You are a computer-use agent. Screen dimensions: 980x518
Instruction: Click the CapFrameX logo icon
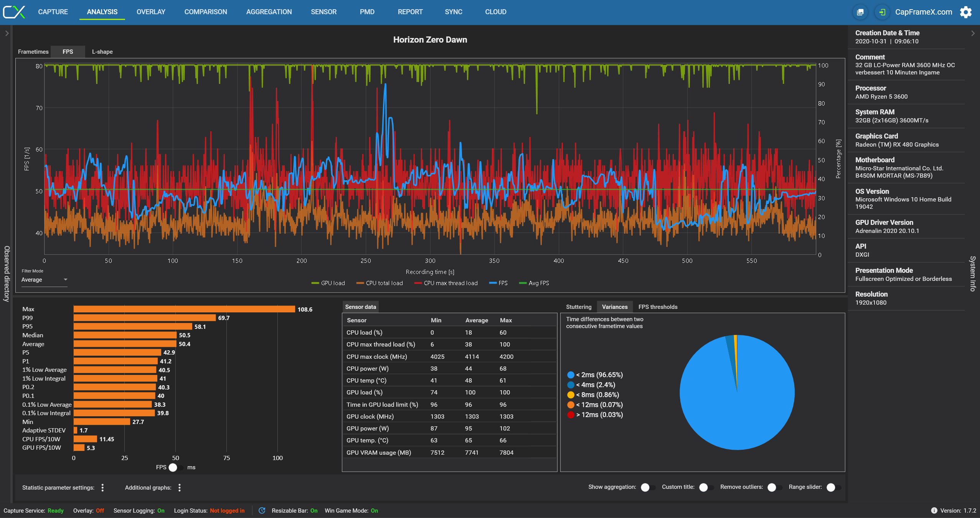point(14,12)
